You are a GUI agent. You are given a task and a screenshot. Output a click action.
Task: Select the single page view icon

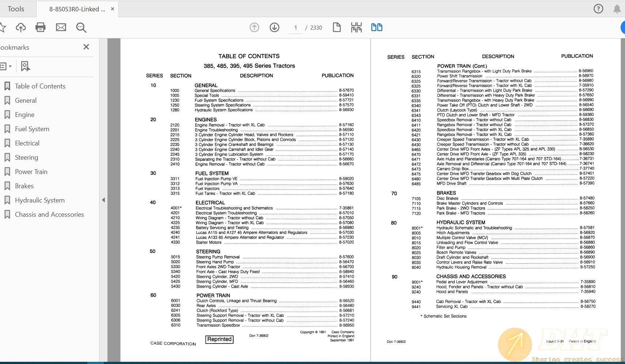click(337, 27)
